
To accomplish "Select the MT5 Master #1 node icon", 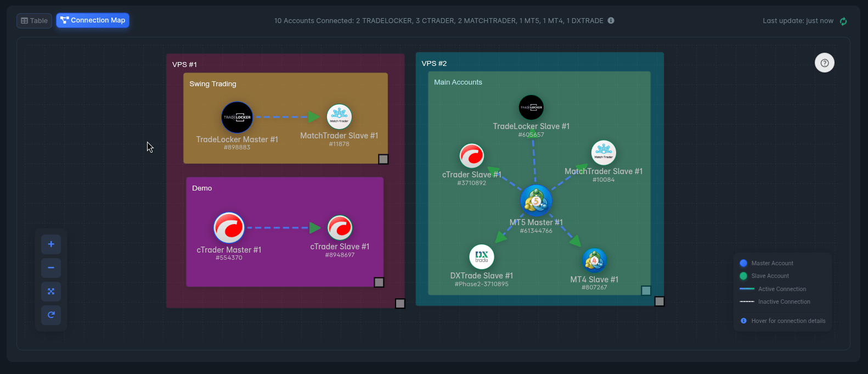I will coord(536,200).
